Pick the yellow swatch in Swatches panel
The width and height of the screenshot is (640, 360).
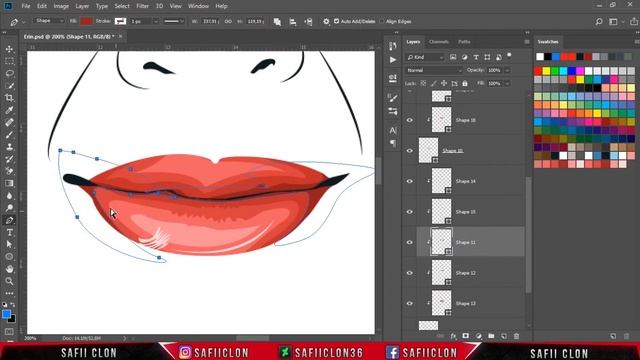pyautogui.click(x=546, y=71)
